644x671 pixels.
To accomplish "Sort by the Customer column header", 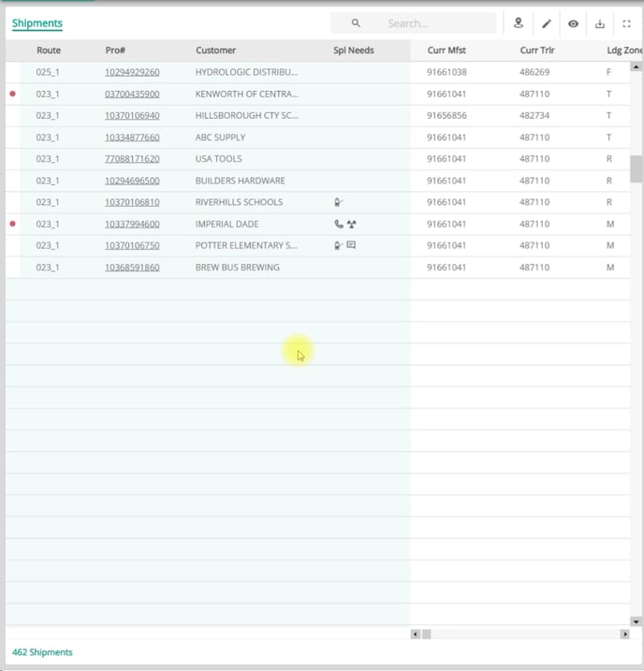I will pos(215,51).
